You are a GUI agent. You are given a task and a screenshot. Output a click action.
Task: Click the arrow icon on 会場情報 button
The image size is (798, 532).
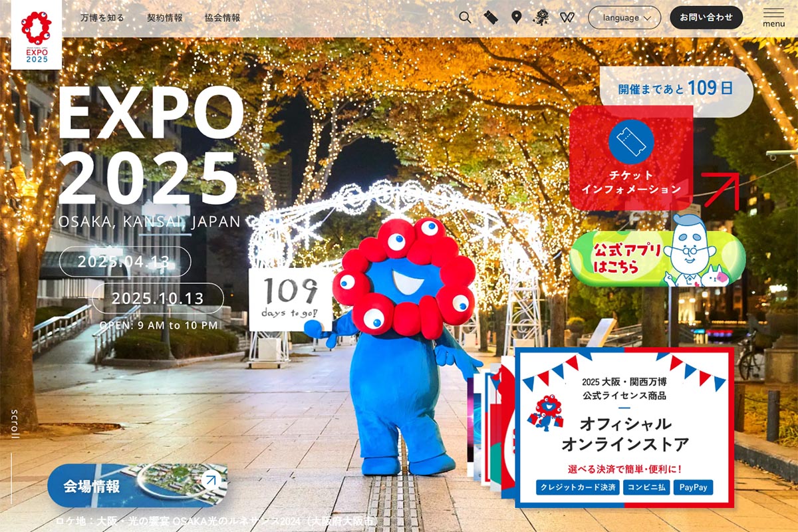(211, 479)
